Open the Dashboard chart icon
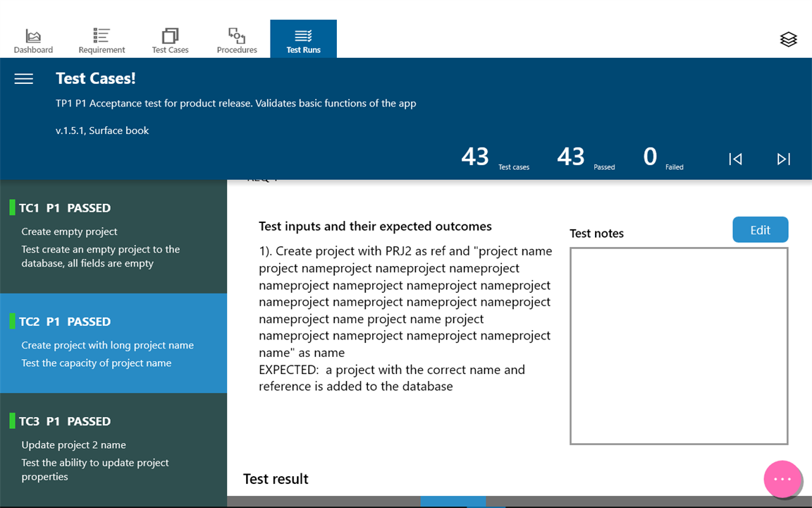Screen dimensions: 812x508 pyautogui.click(x=33, y=35)
